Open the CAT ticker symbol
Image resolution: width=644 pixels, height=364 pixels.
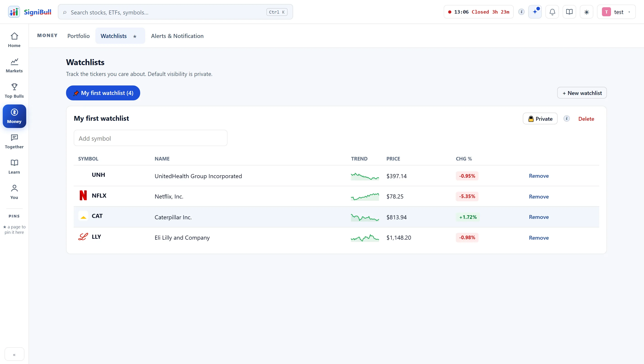point(97,216)
